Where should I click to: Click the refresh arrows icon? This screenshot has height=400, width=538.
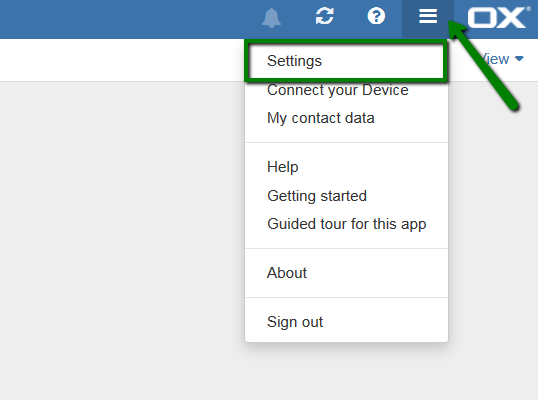pyautogui.click(x=325, y=16)
